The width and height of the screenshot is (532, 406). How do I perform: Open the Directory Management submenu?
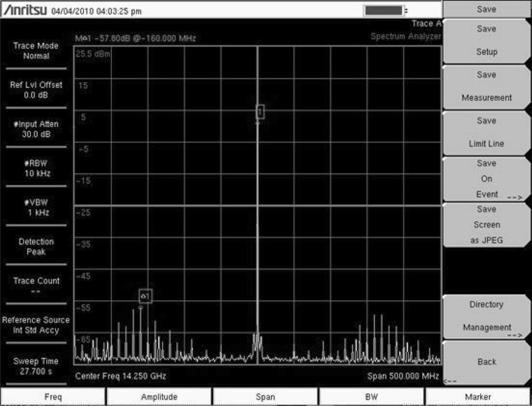[486, 316]
